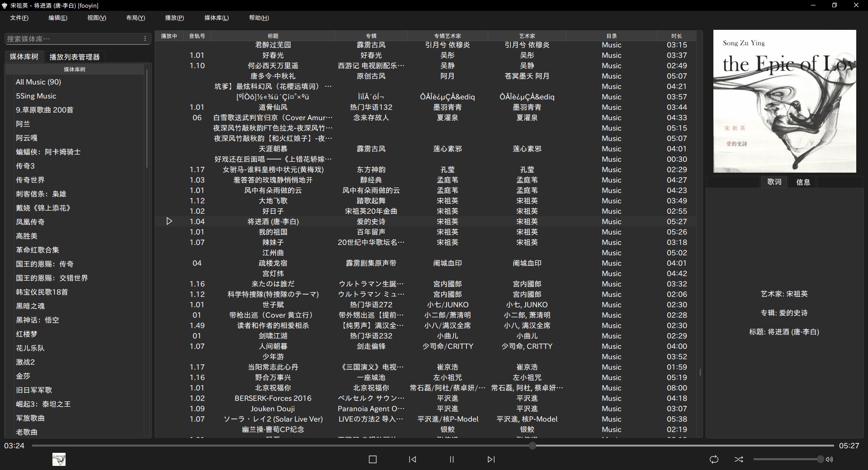Enable shuffle playback

click(x=739, y=459)
